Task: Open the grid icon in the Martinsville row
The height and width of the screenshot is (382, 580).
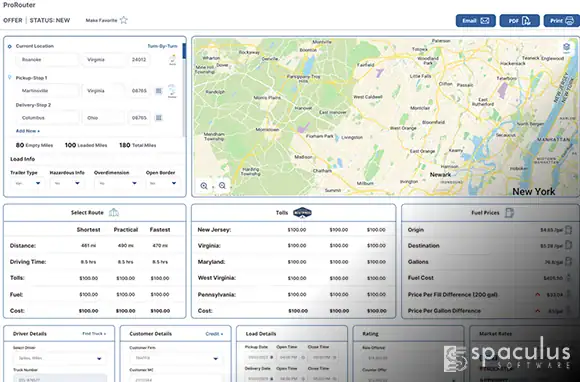Action: click(x=159, y=91)
